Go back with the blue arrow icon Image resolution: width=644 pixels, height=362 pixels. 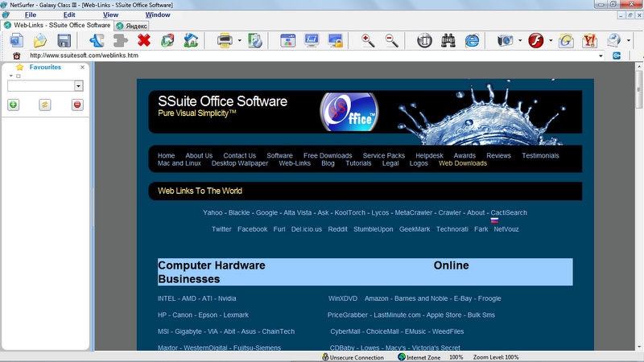97,41
